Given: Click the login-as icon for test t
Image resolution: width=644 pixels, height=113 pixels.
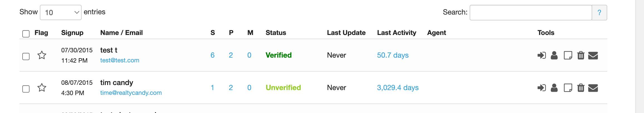Looking at the screenshot, I should click(541, 55).
